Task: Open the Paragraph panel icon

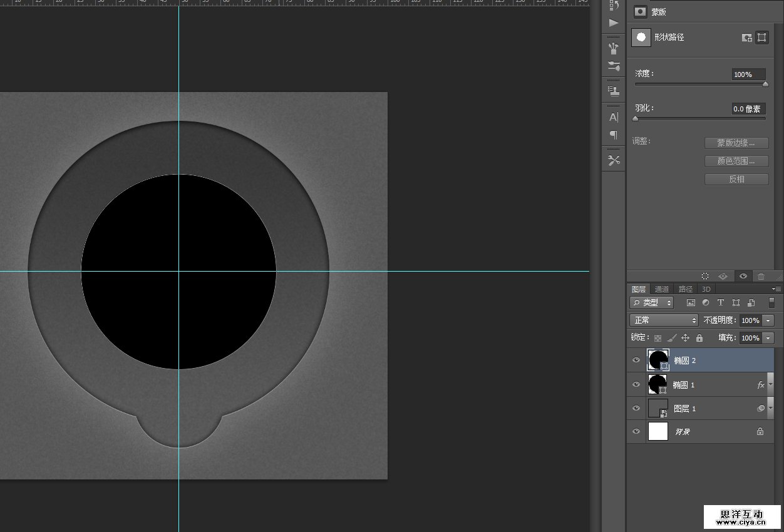Action: click(614, 135)
